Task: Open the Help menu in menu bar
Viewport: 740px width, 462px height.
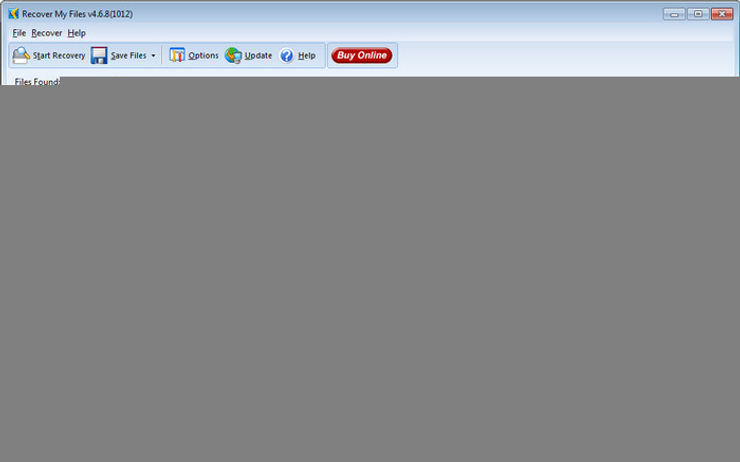Action: (76, 33)
